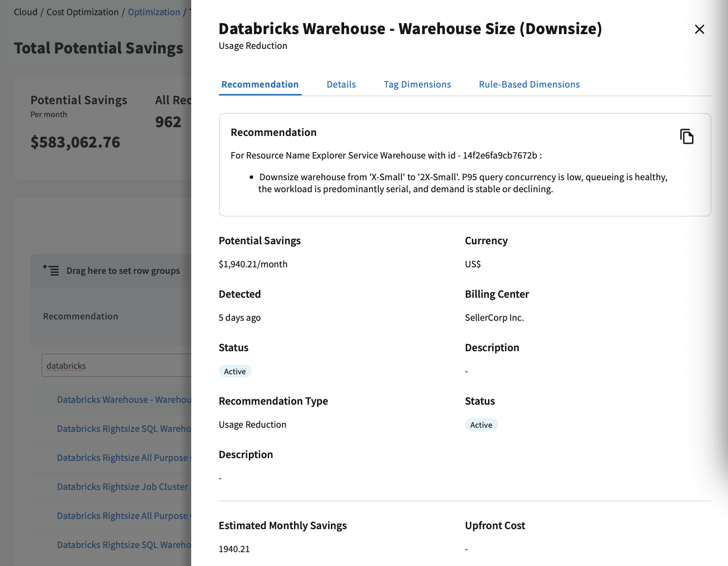
Task: Open first Databricks Rightsize SQL Warehouse link
Action: tap(123, 429)
